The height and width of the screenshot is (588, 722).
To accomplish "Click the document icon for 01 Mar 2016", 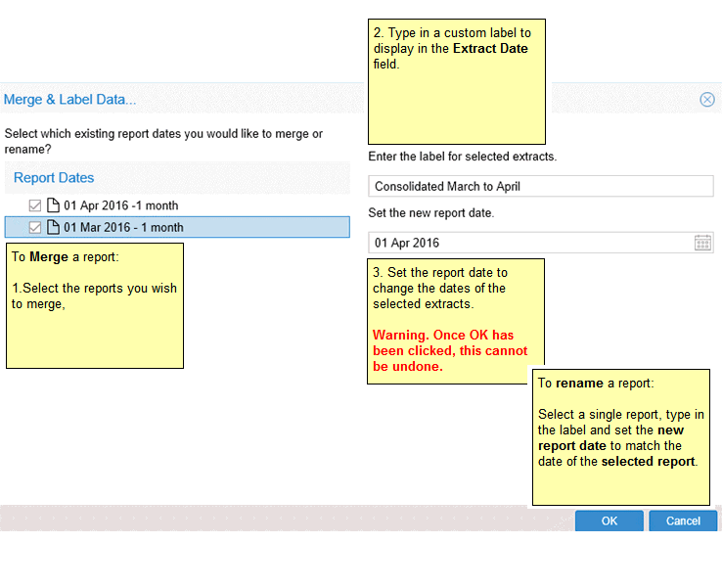I will point(53,227).
